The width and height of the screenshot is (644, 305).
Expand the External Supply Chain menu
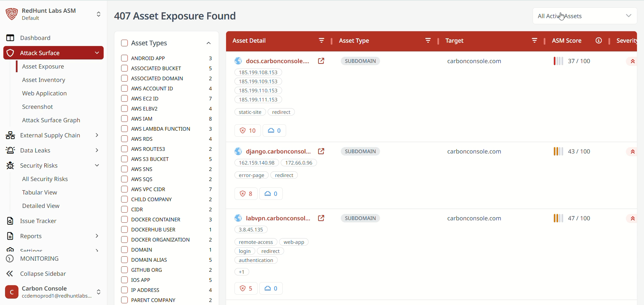pyautogui.click(x=97, y=135)
